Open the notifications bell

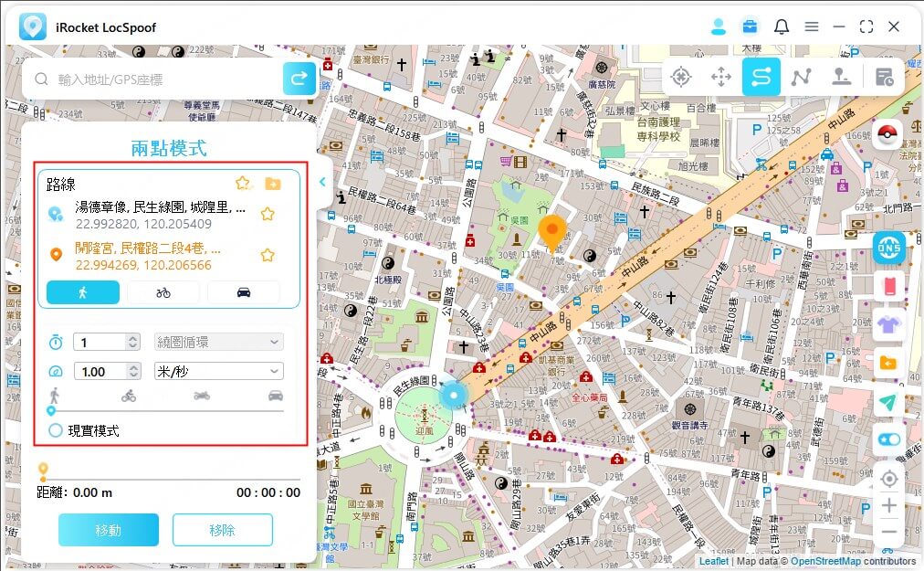click(x=782, y=26)
